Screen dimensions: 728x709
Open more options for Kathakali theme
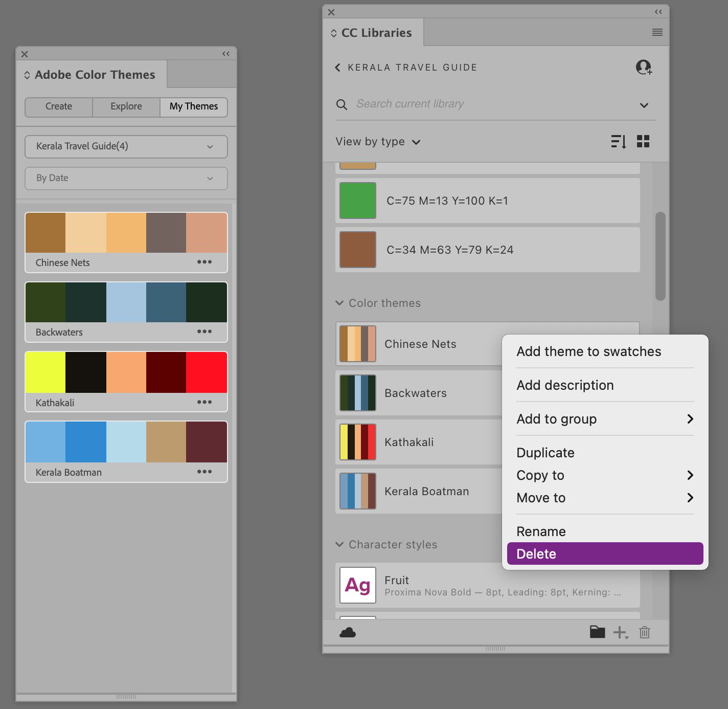point(204,402)
